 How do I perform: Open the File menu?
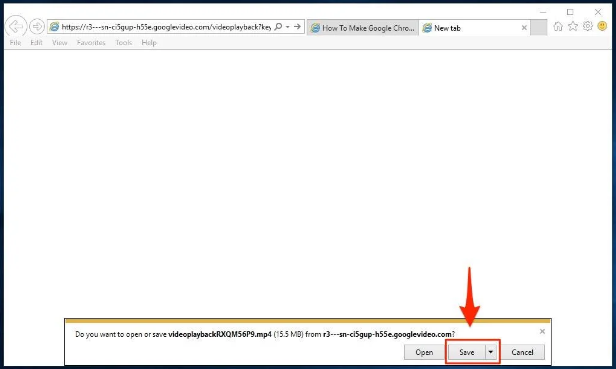click(15, 42)
